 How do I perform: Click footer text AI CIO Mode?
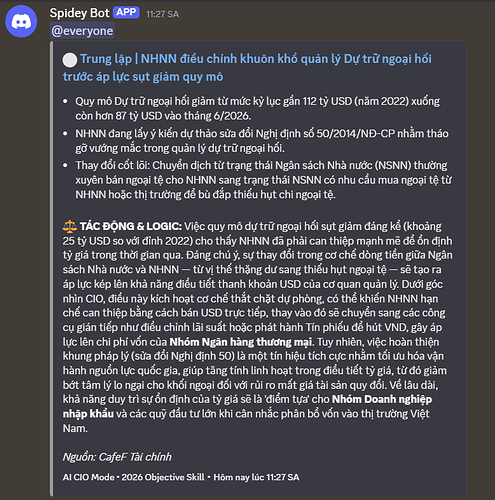(88, 477)
